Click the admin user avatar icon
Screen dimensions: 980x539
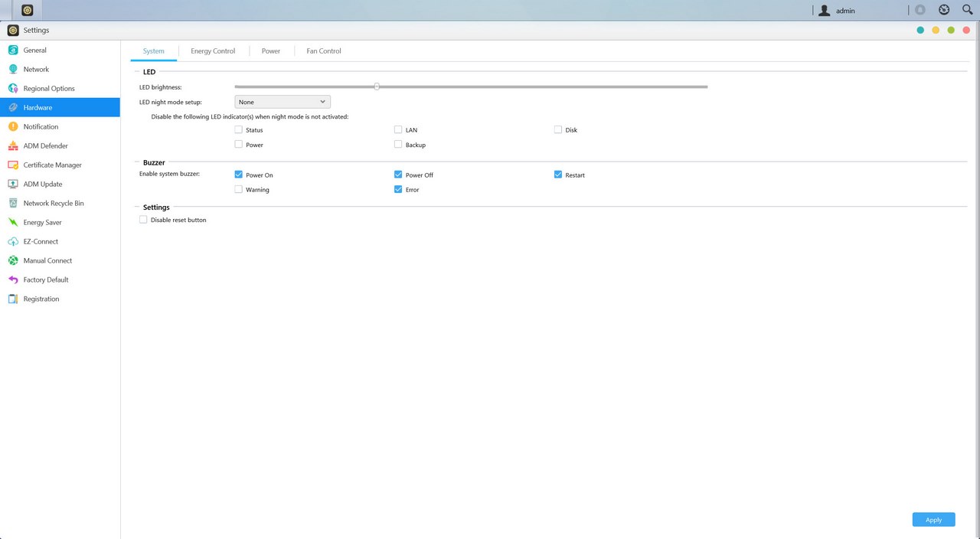(825, 11)
